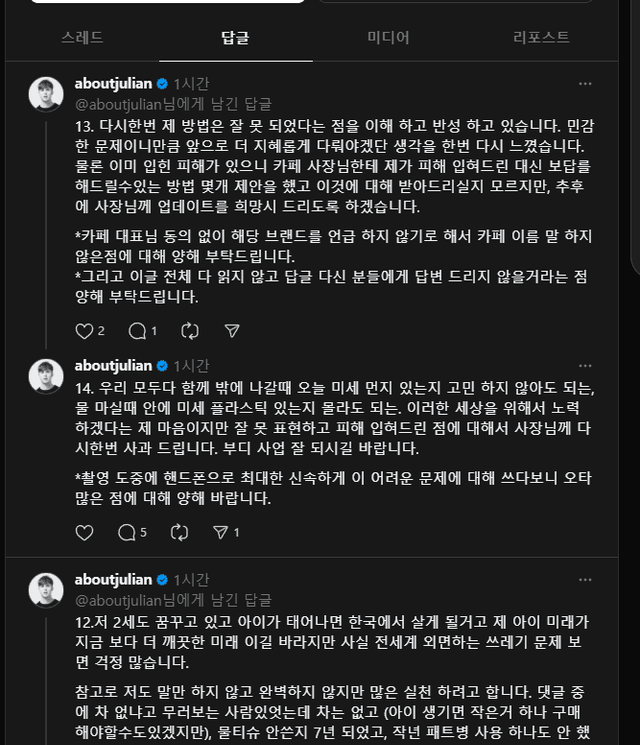Image resolution: width=640 pixels, height=745 pixels.
Task: Open the 5 replies on post 14
Action: [x=132, y=532]
